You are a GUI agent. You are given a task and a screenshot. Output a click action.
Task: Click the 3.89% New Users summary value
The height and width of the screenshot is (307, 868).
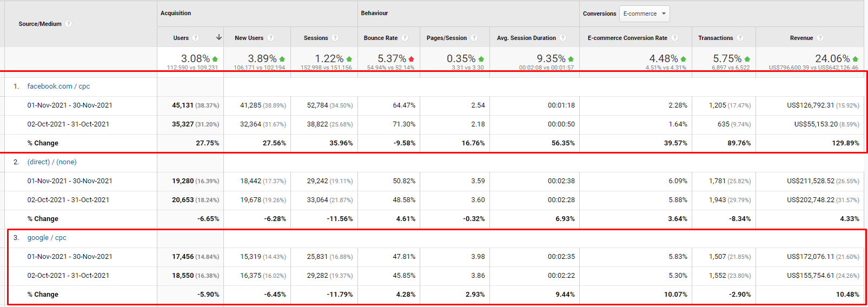[262, 58]
